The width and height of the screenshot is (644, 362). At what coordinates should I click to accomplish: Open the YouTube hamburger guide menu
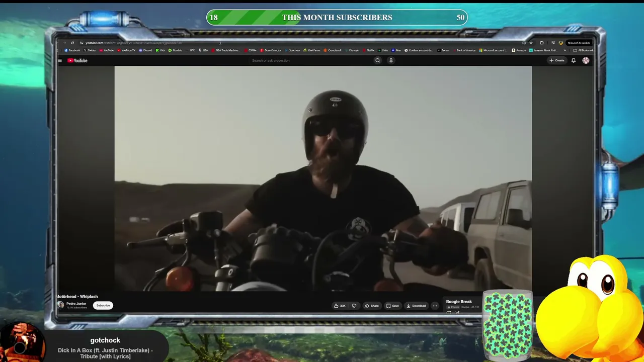(59, 60)
